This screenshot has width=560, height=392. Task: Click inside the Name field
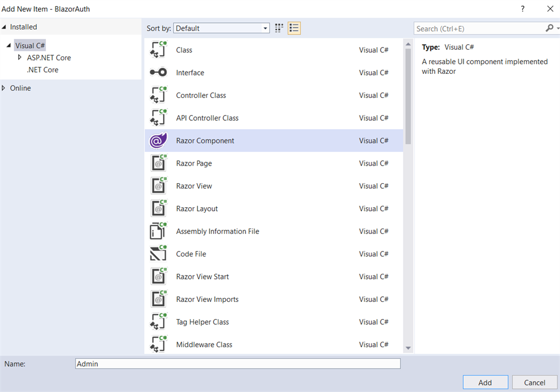237,363
